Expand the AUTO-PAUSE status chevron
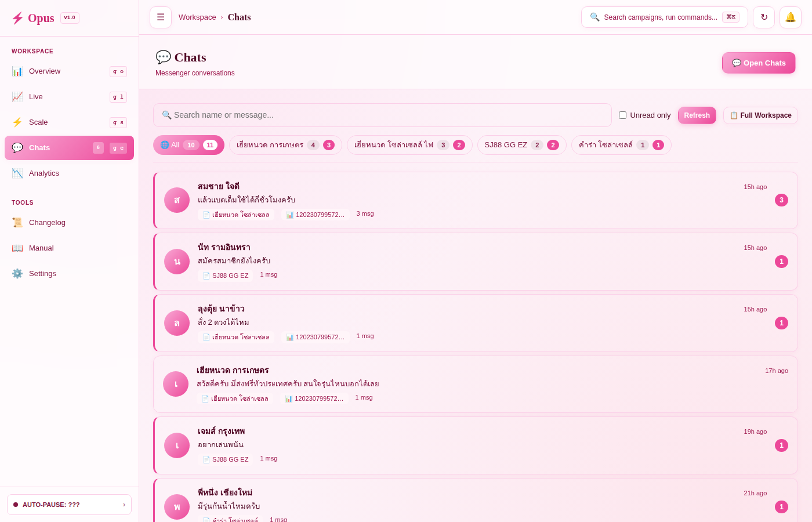 pyautogui.click(x=124, y=505)
